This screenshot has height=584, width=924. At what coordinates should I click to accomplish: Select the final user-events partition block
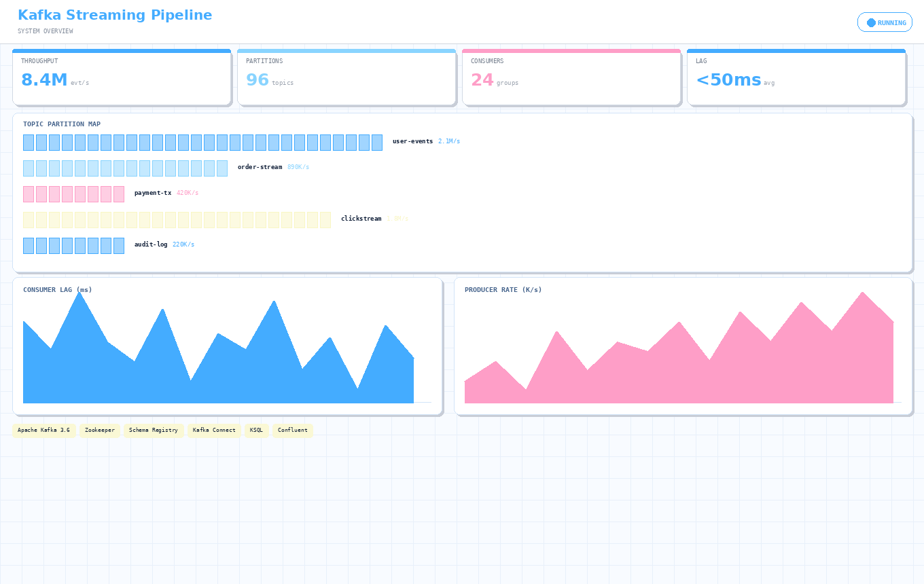pyautogui.click(x=377, y=142)
